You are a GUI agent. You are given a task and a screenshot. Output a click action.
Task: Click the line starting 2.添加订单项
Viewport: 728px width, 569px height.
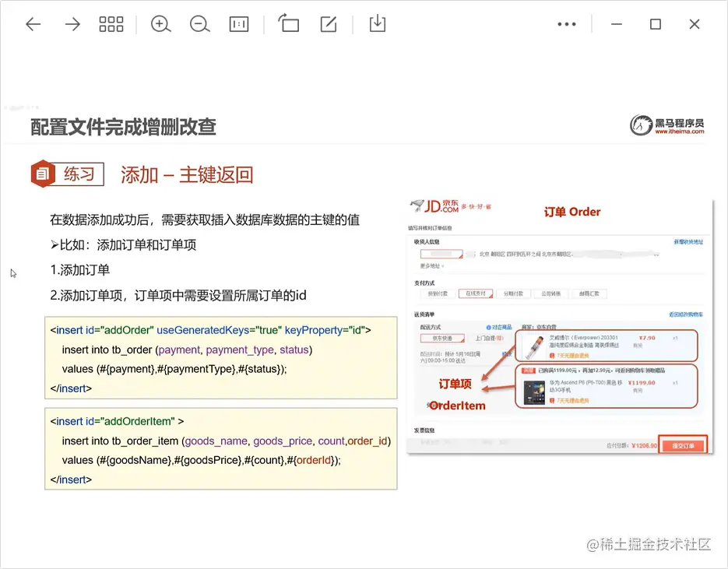point(178,295)
